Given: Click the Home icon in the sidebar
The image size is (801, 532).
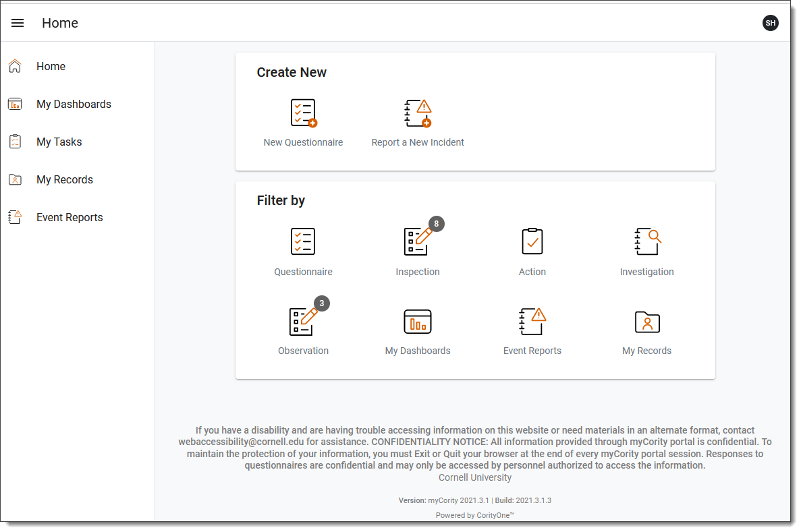Looking at the screenshot, I should [14, 66].
